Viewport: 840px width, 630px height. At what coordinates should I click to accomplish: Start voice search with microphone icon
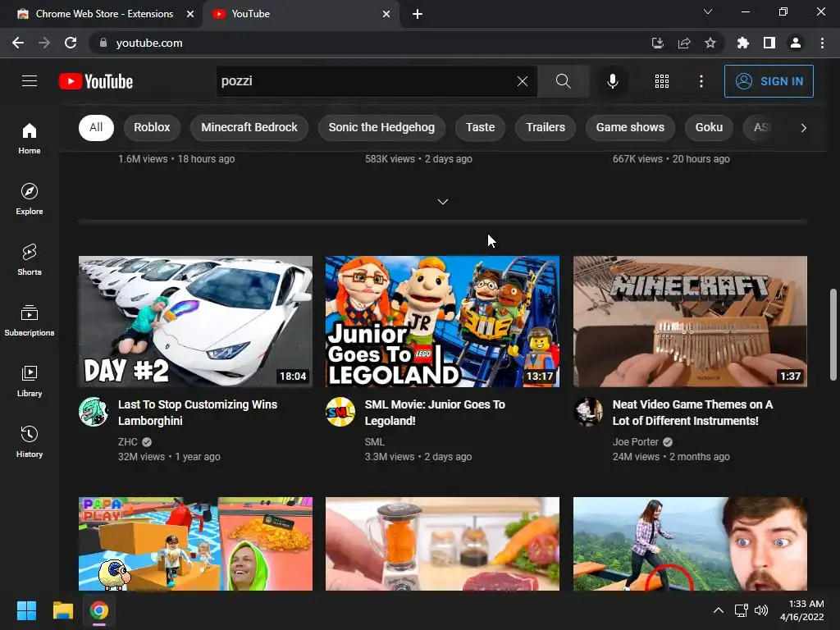tap(612, 81)
